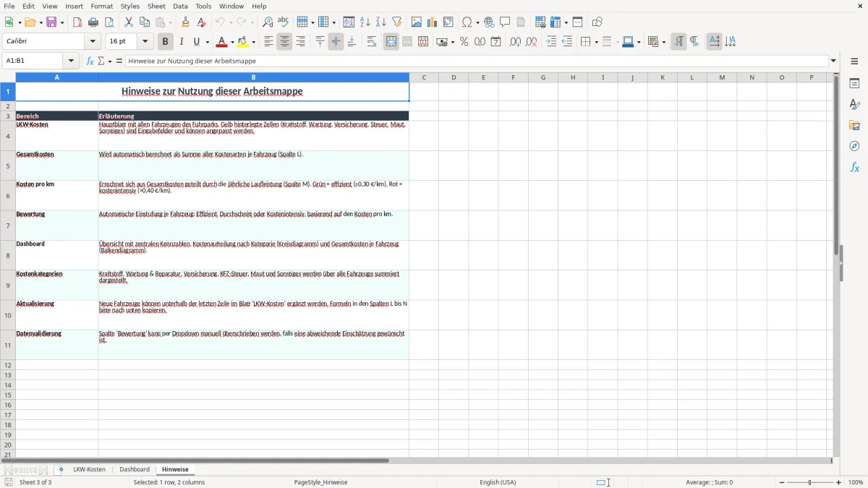Open the Styles menu
The image size is (868, 488).
tap(130, 6)
